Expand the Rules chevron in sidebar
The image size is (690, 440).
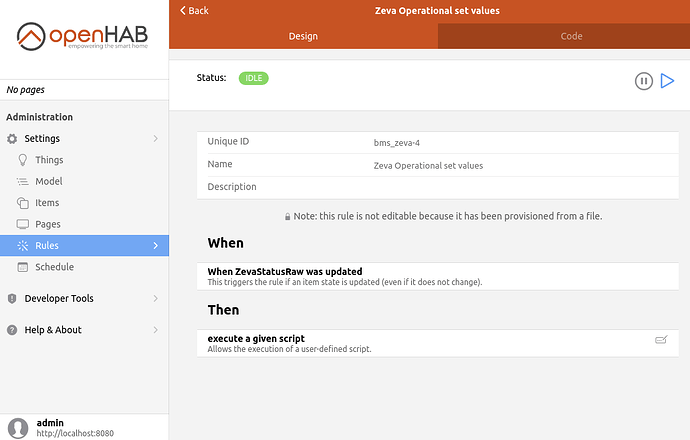point(155,246)
